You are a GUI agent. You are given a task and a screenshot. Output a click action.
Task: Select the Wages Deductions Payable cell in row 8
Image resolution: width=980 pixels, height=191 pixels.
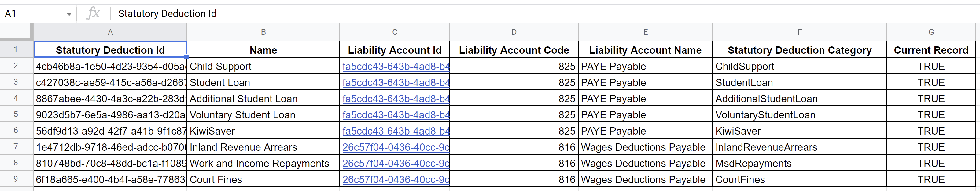pos(645,163)
